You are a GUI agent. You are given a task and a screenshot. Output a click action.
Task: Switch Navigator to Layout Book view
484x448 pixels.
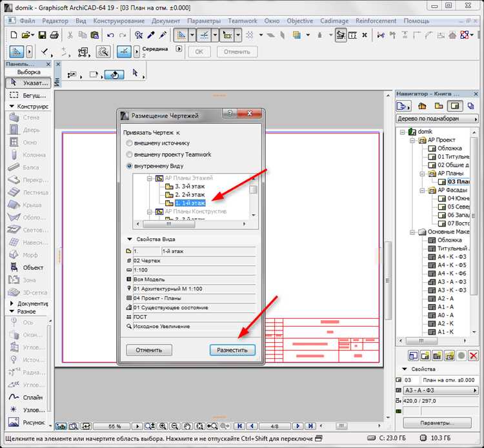tap(455, 106)
